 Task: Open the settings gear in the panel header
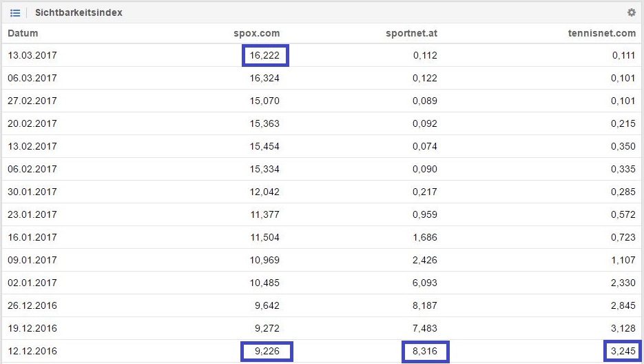coord(632,12)
